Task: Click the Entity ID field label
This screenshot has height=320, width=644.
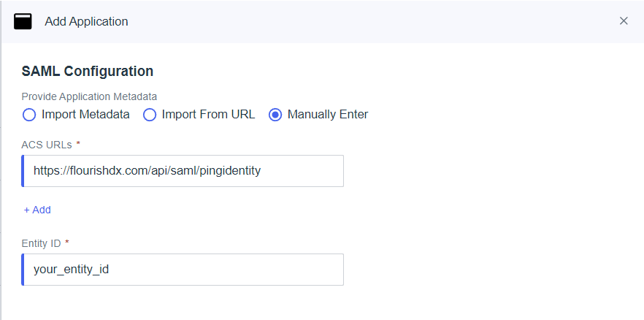Action: 41,243
